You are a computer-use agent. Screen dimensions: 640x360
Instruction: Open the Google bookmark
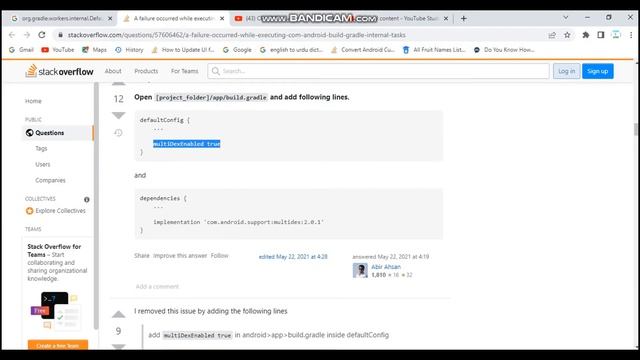(237, 50)
